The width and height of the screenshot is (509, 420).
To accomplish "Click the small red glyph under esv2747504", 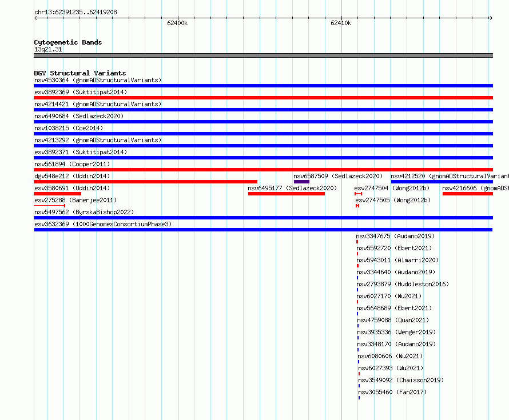I will [359, 194].
